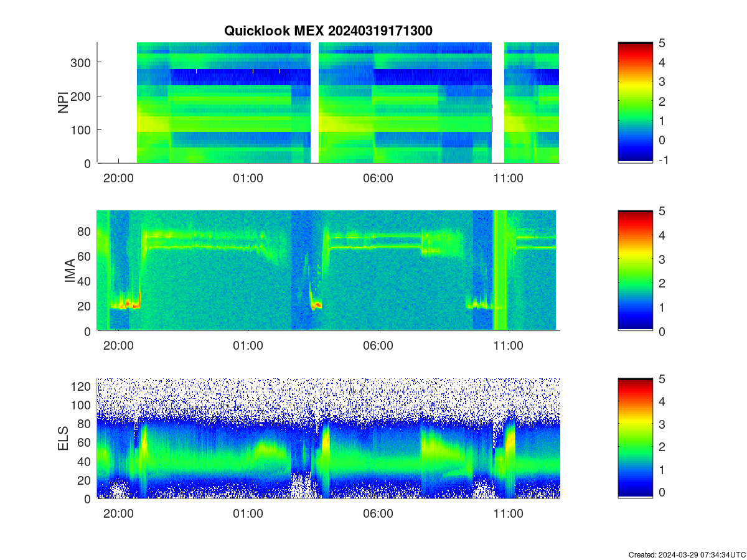Viewport: 747px width, 560px height.
Task: Click the '0' label on IMA color bar
Action: coord(662,331)
